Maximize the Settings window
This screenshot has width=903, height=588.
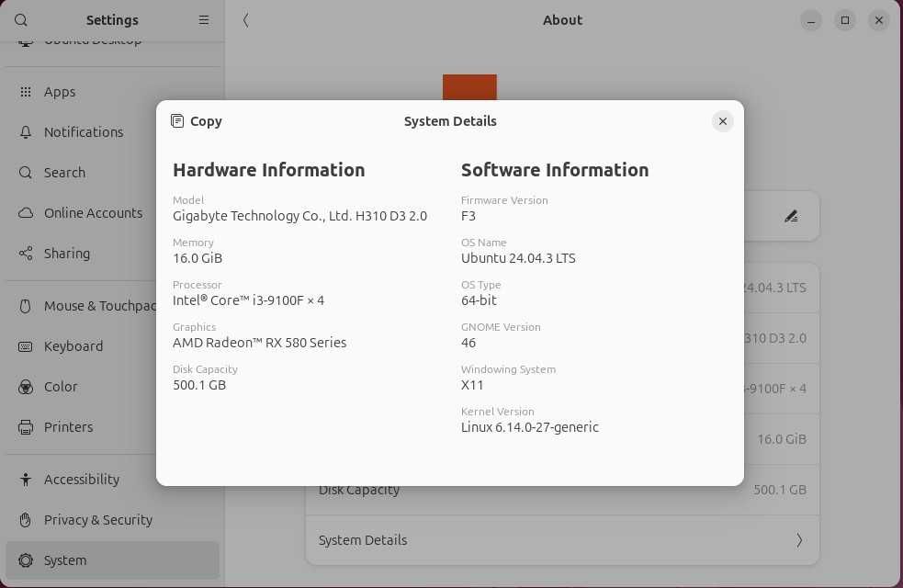(845, 21)
